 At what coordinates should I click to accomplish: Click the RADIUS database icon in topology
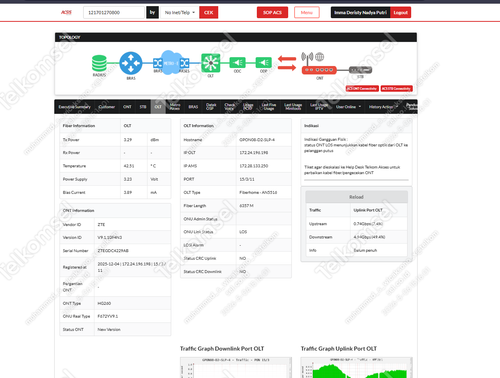click(x=99, y=63)
